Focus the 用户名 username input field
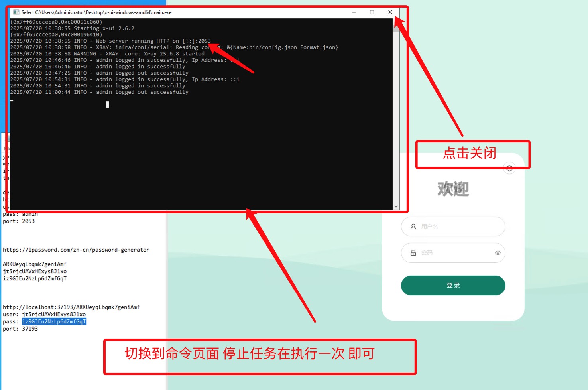Screen dimensions: 588x390 pos(458,227)
